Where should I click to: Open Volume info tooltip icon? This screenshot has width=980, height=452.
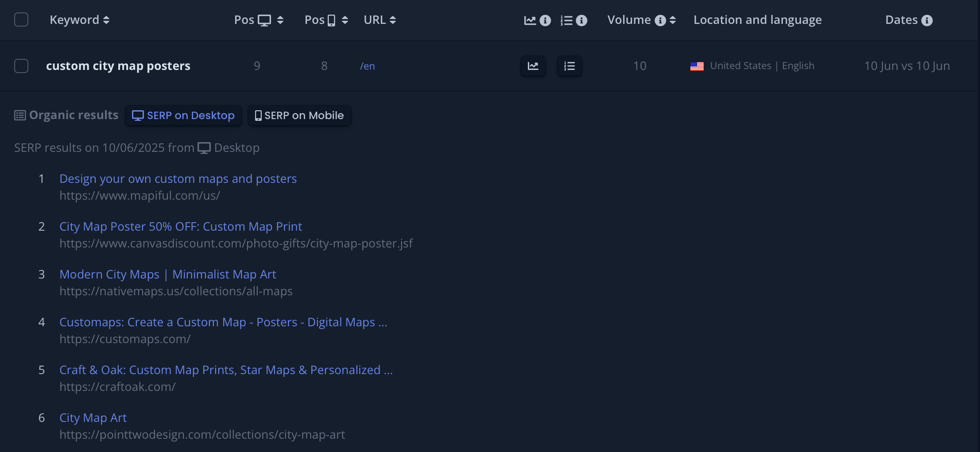tap(660, 20)
